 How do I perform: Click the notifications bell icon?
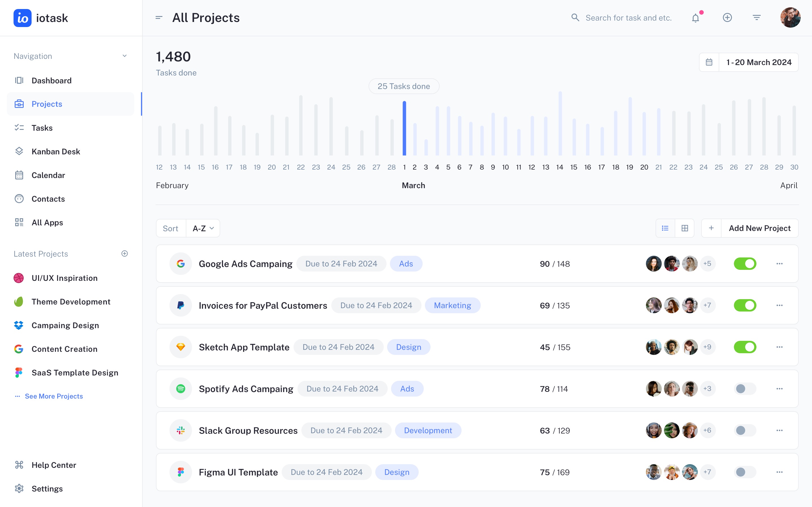(696, 18)
